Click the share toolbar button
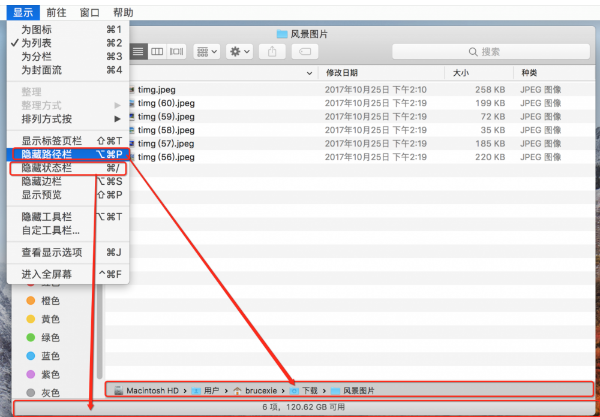600x417 pixels. click(272, 51)
